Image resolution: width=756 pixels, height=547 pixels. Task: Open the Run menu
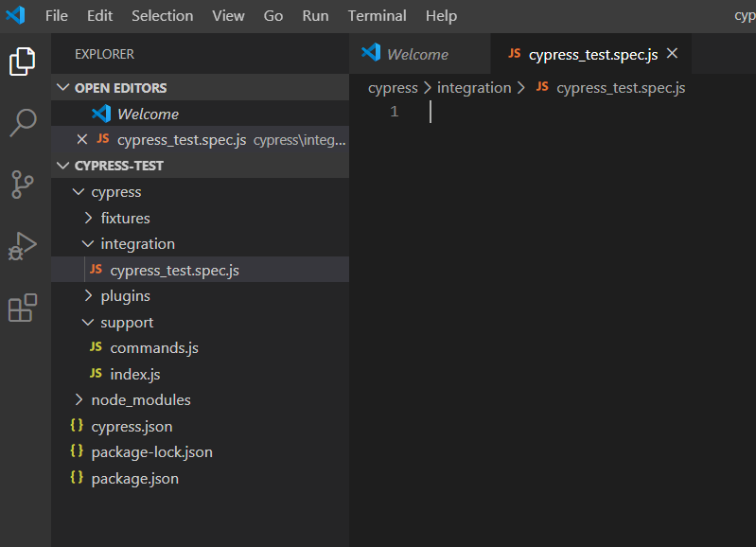[315, 16]
